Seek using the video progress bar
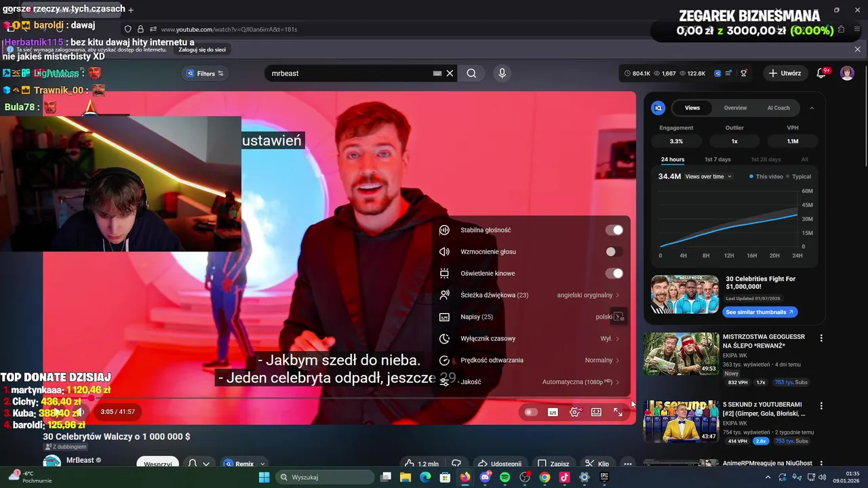868x488 pixels. coord(339,399)
